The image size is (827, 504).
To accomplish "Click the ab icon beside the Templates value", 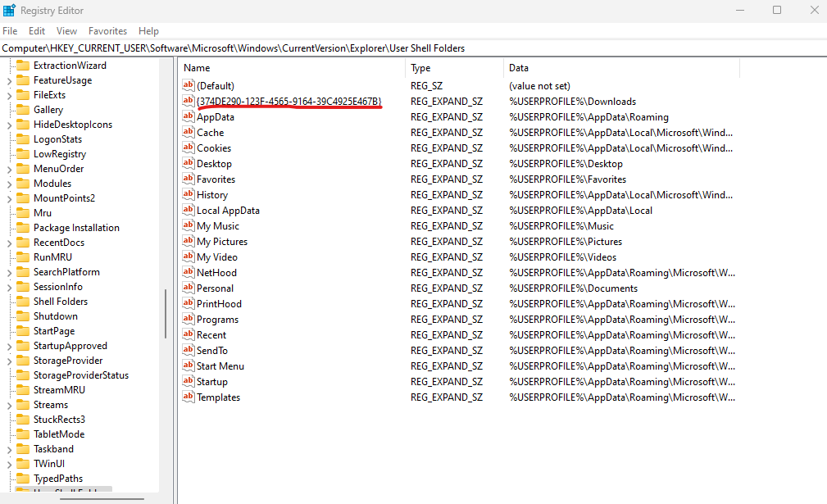I will click(188, 397).
